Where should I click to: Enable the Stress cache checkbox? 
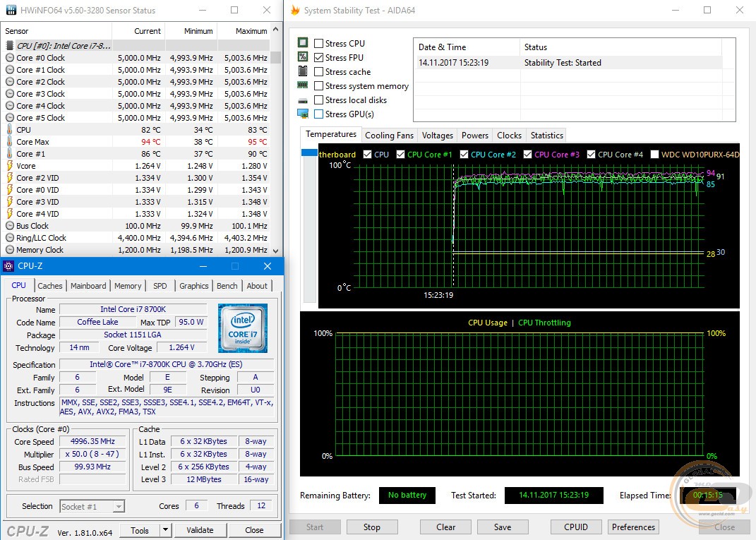coord(318,72)
